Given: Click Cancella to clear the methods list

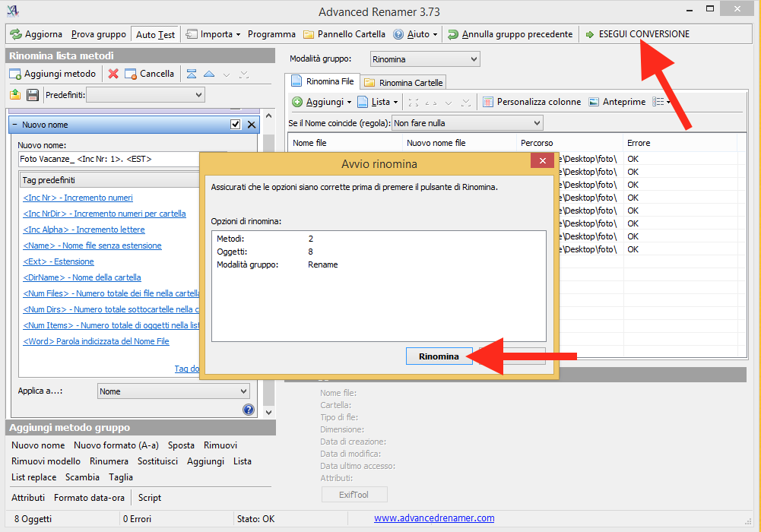Looking at the screenshot, I should (150, 74).
